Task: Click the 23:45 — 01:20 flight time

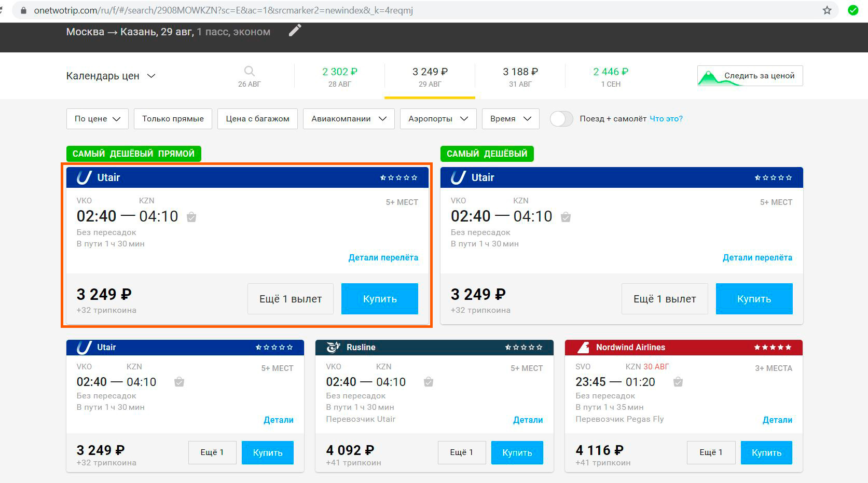Action: click(615, 382)
